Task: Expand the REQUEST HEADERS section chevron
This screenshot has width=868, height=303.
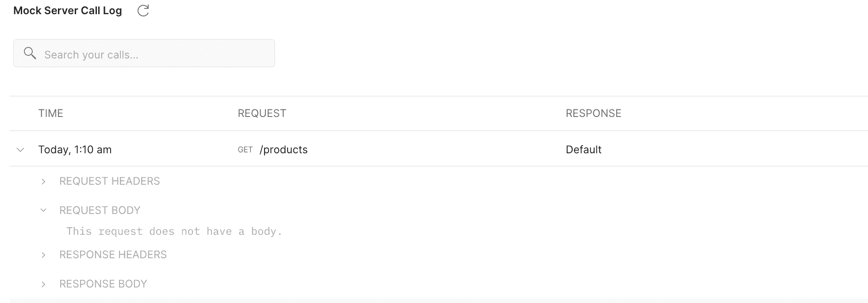Action: 43,181
